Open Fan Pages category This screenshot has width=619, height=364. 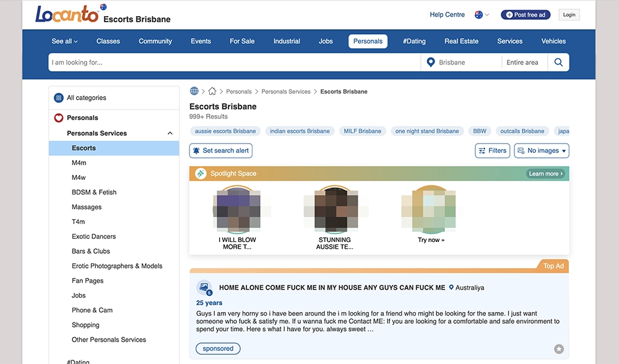pyautogui.click(x=88, y=280)
